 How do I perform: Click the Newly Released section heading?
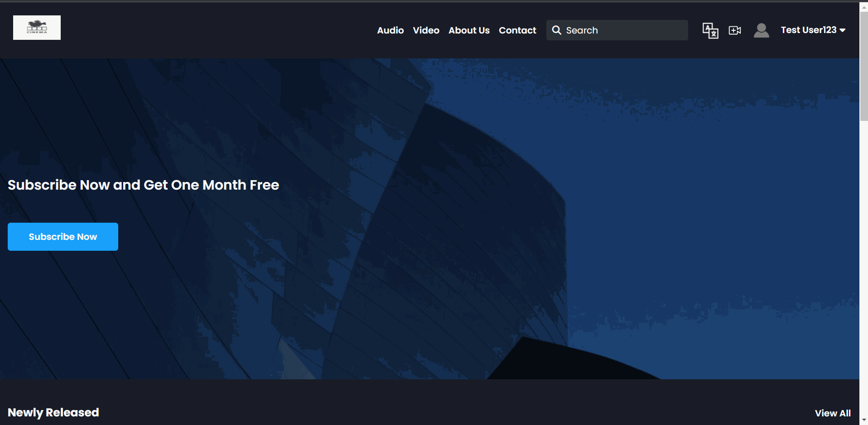53,412
